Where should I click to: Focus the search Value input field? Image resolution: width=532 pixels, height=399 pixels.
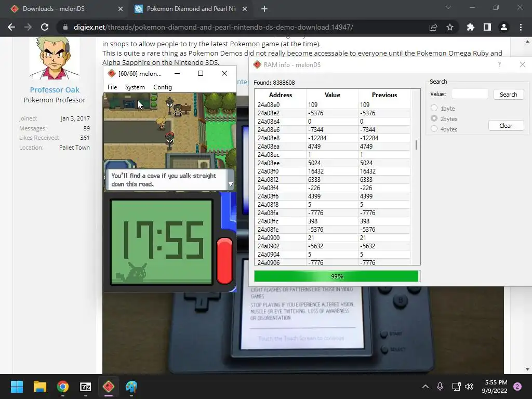click(x=470, y=94)
